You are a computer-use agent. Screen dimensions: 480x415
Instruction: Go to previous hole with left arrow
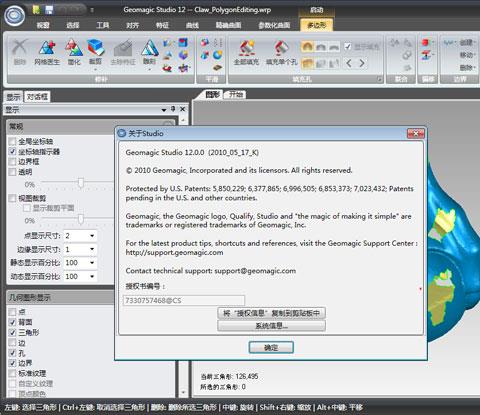pyautogui.click(x=349, y=63)
